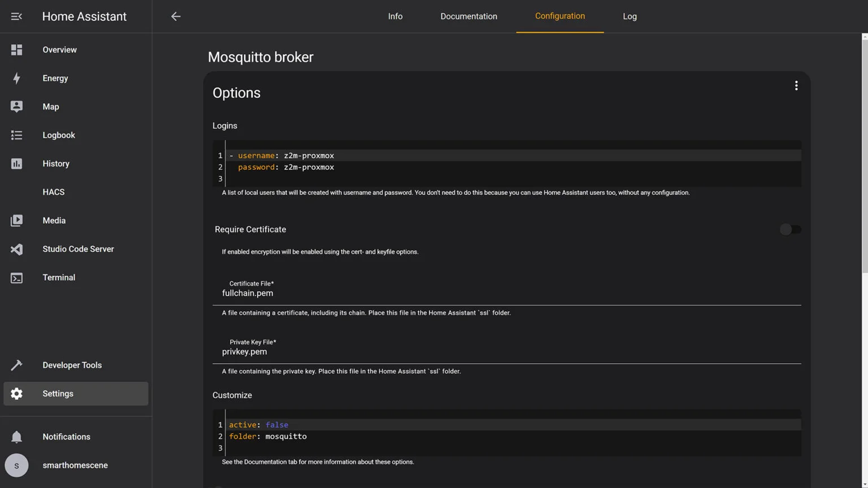Select the Configuration tab
This screenshot has height=488, width=868.
tap(560, 16)
